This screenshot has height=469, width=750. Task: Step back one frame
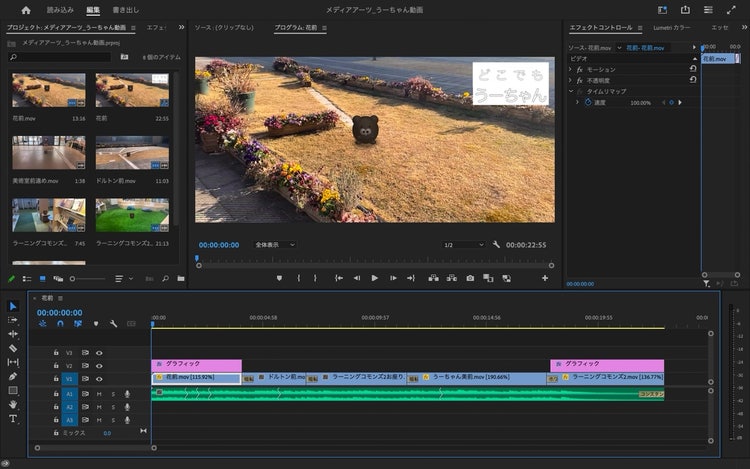357,278
